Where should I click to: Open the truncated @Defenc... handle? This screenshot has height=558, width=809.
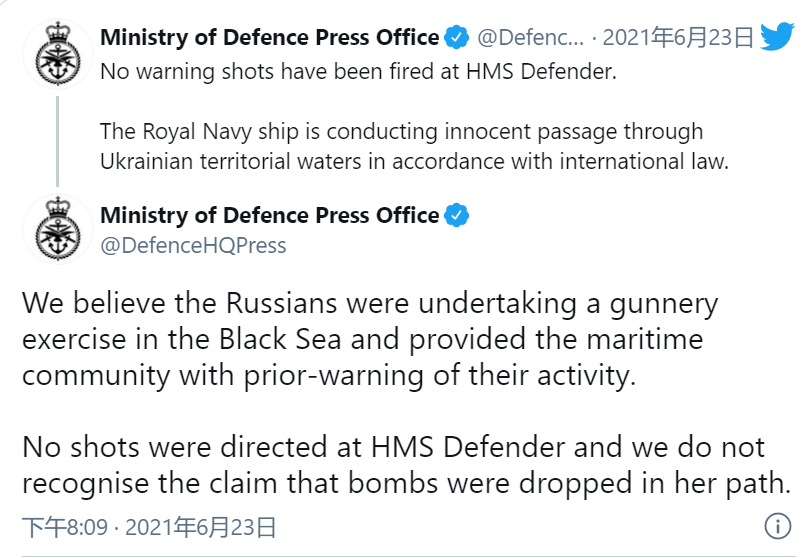(529, 38)
